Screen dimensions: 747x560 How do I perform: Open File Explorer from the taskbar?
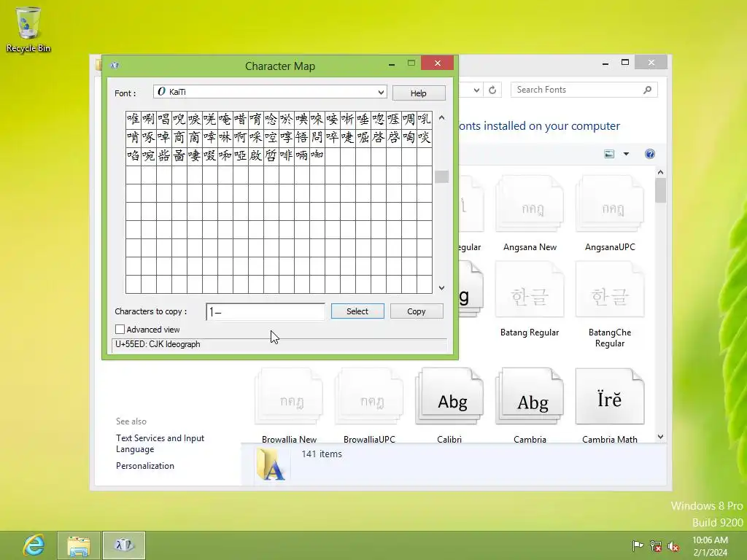click(x=79, y=545)
